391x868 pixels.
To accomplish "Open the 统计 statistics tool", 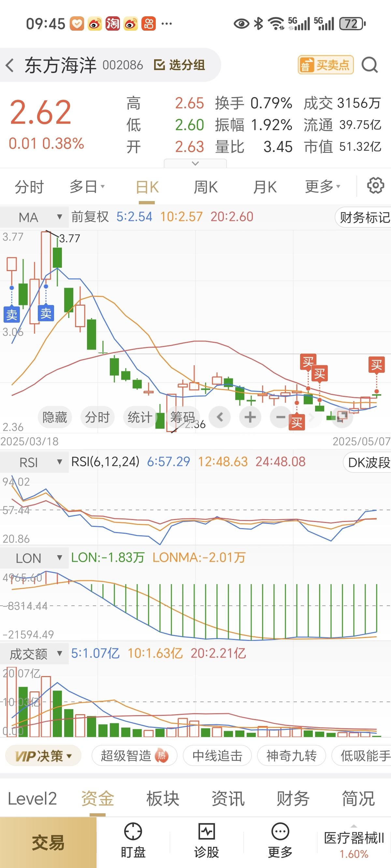I will coord(139,417).
